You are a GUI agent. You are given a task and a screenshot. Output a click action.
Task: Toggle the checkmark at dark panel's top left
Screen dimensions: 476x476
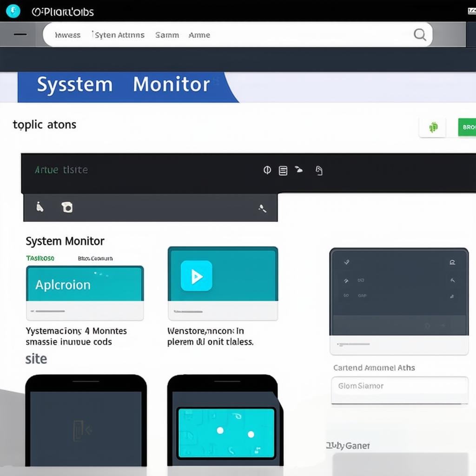(x=346, y=262)
